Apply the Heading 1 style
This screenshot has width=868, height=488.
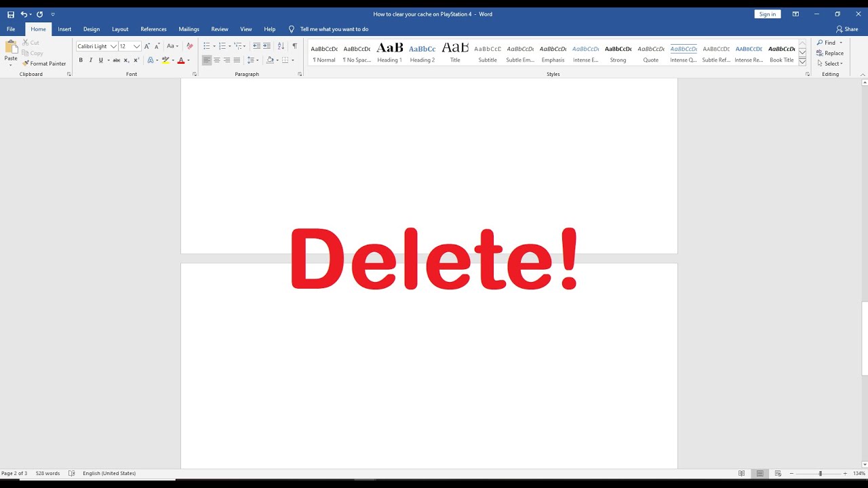tap(390, 52)
